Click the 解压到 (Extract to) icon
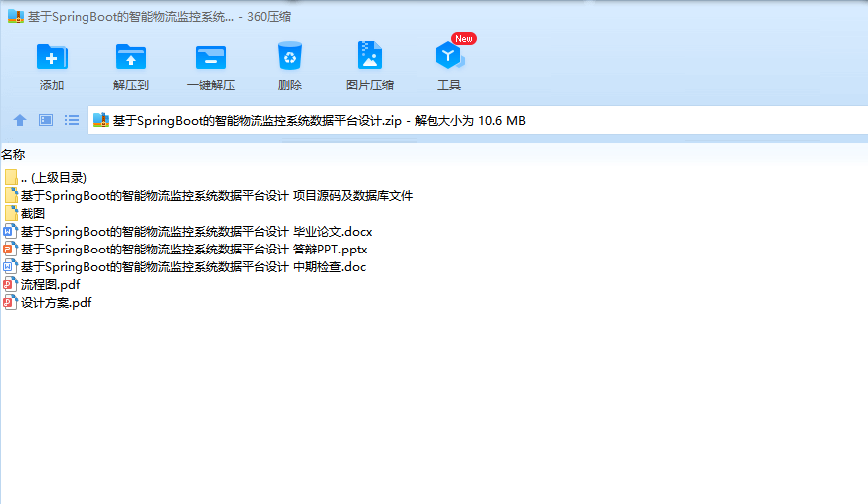 click(130, 56)
